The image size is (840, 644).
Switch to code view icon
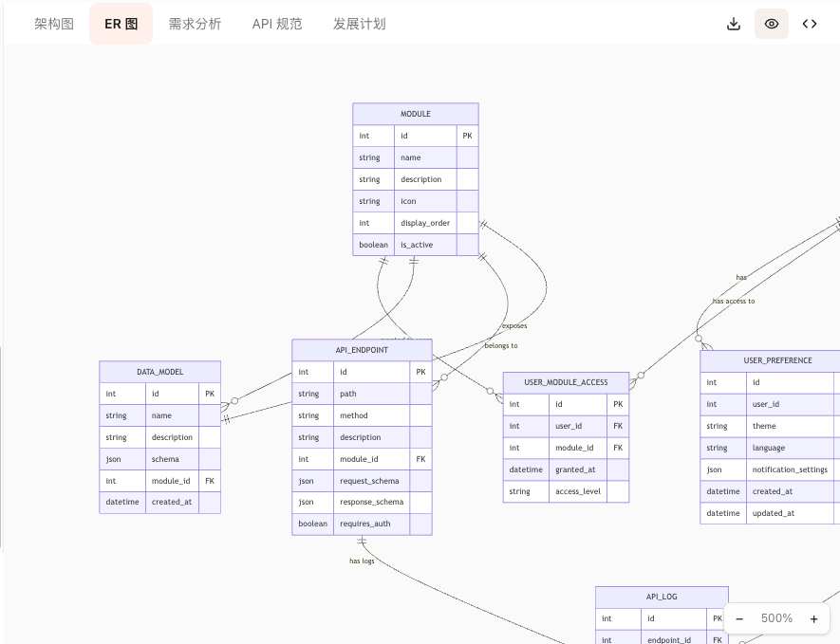click(x=809, y=24)
